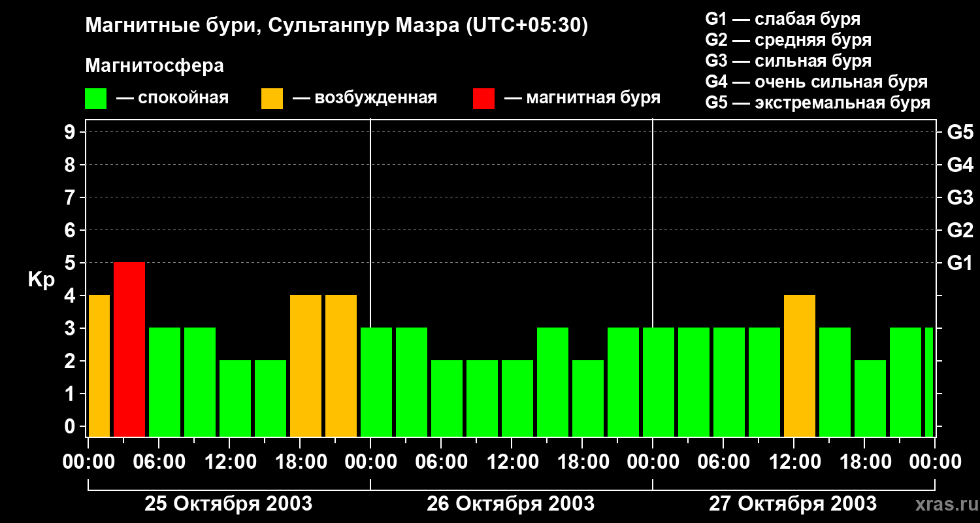Select the green Kp 3 bar at 15:00 on 26 October
Viewport: 980px width, 523px height.
(553, 382)
